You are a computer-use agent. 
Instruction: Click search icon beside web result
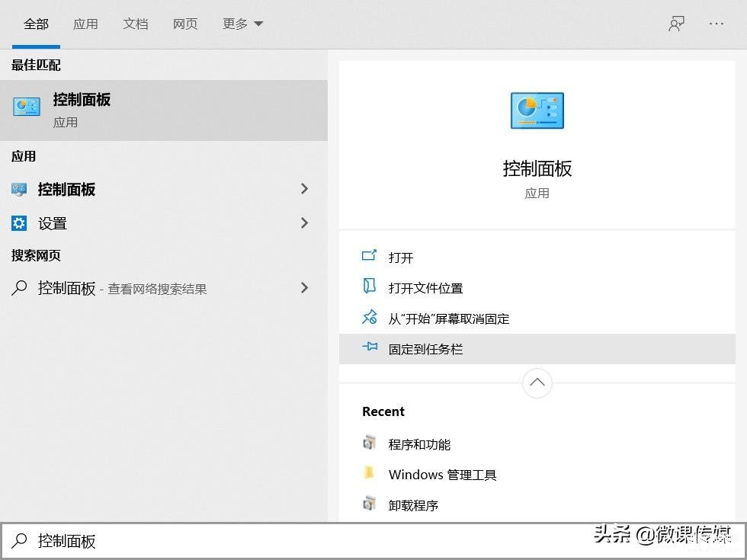click(19, 288)
